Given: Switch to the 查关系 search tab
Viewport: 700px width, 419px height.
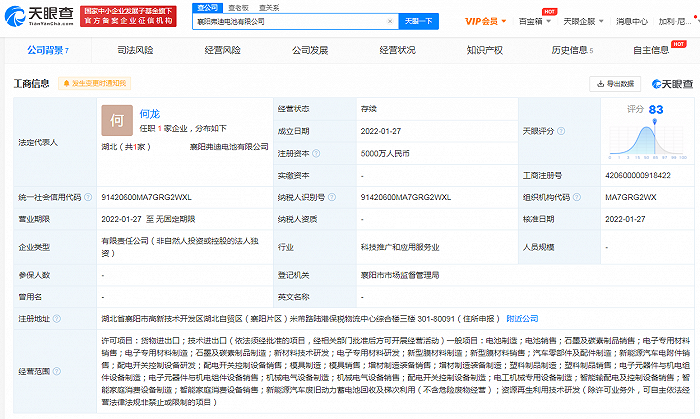Looking at the screenshot, I should [x=269, y=6].
